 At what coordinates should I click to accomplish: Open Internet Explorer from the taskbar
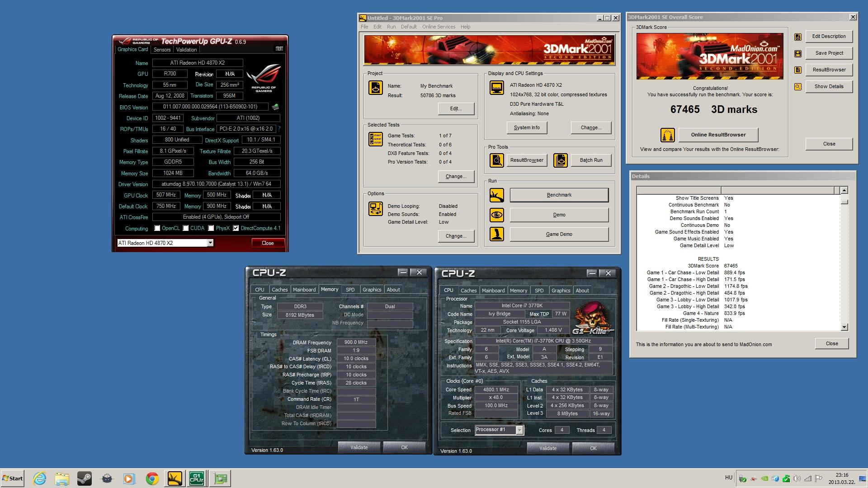(x=40, y=478)
